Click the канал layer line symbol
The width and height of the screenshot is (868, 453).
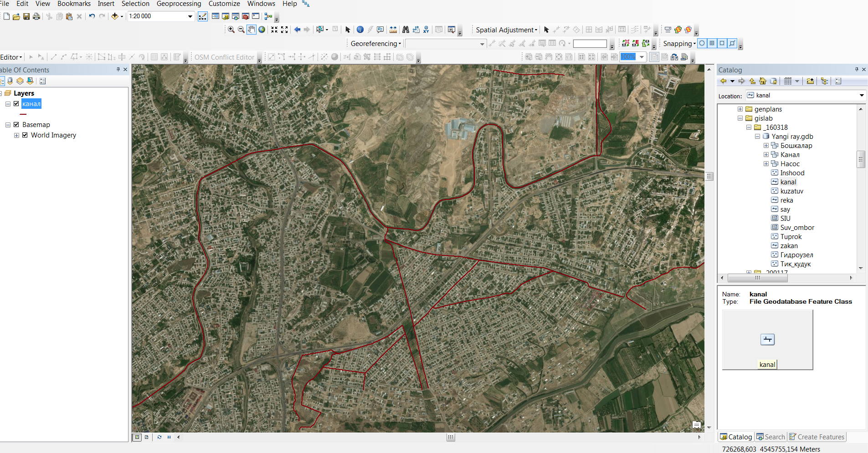tap(23, 115)
